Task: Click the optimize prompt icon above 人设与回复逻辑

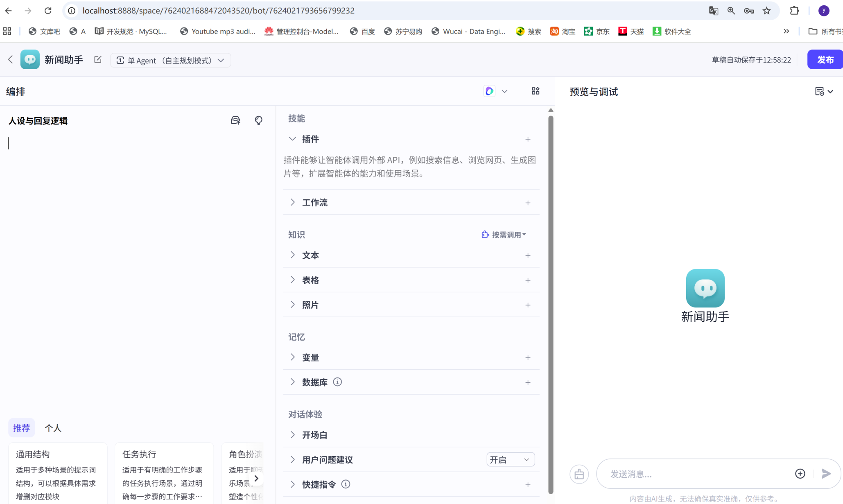Action: [x=235, y=120]
